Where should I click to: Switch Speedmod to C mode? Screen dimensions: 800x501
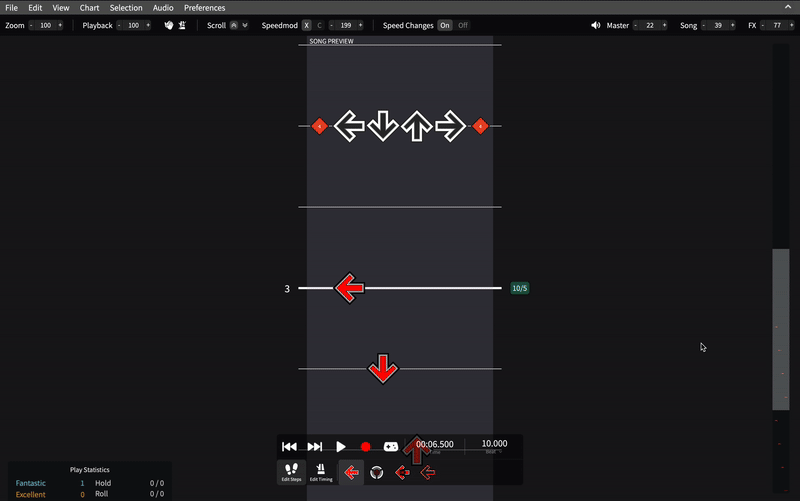tap(319, 25)
